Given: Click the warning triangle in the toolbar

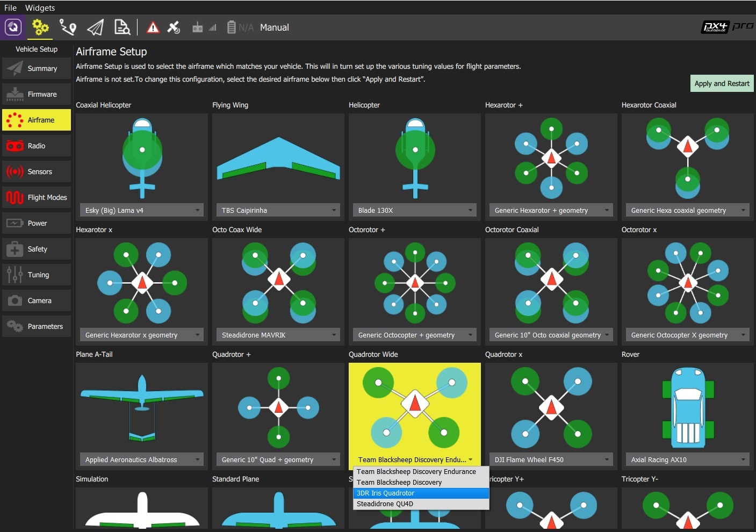Looking at the screenshot, I should click(153, 27).
